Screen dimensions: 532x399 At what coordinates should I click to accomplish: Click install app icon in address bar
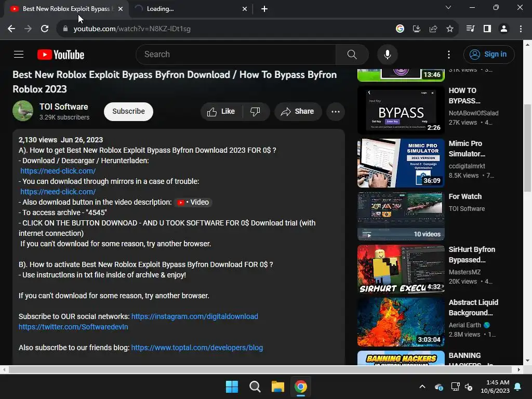click(x=416, y=29)
